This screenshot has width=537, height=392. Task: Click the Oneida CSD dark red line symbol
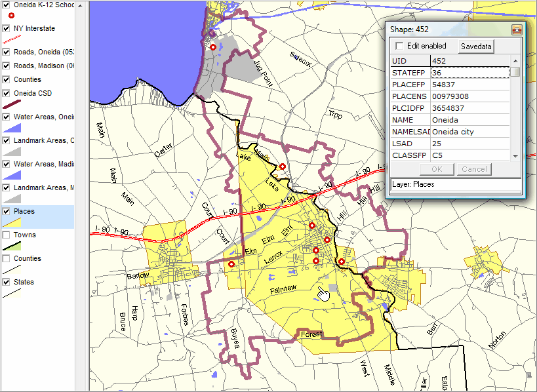(x=12, y=104)
